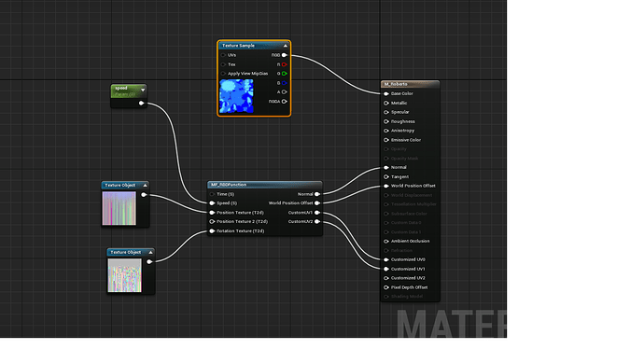The height and width of the screenshot is (362, 644).
Task: Click the Position Texture 2 (T2d) input pin
Action: click(x=212, y=222)
